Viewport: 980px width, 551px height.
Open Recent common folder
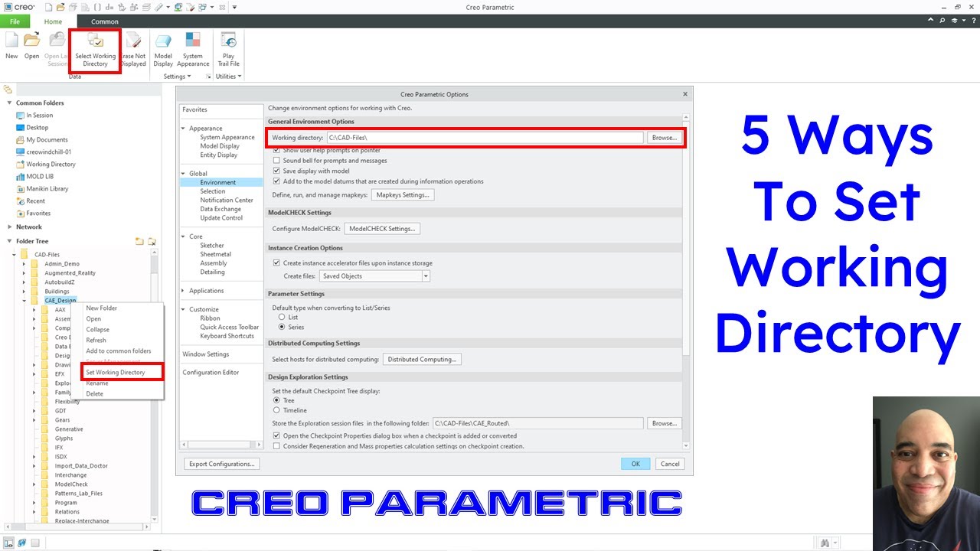pyautogui.click(x=35, y=201)
